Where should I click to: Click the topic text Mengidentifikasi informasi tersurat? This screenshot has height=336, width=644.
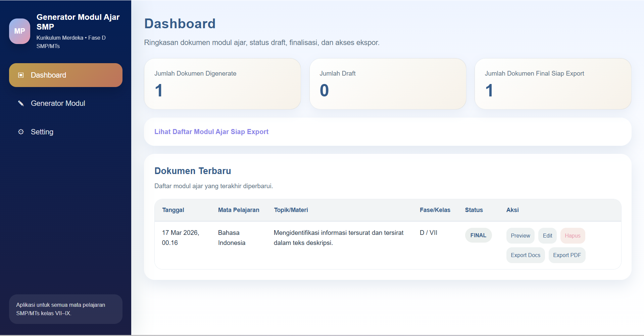pos(339,238)
